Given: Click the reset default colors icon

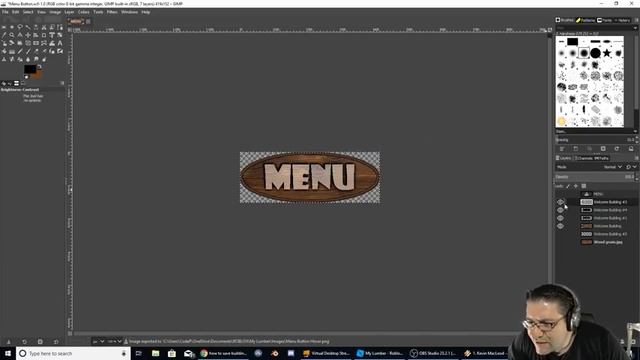Looking at the screenshot, I should tap(27, 77).
